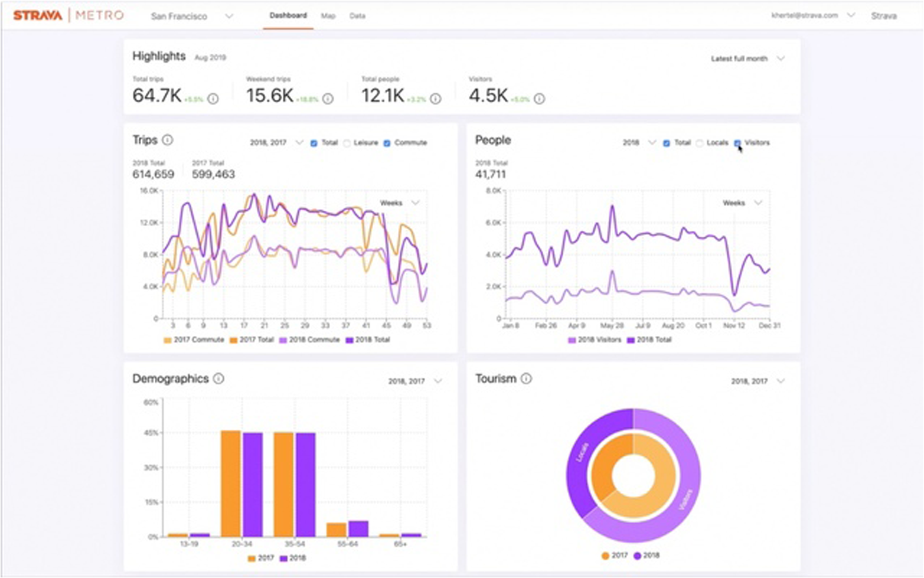This screenshot has height=578, width=924.
Task: Toggle 2018 Total legend swatch in People
Action: click(631, 340)
